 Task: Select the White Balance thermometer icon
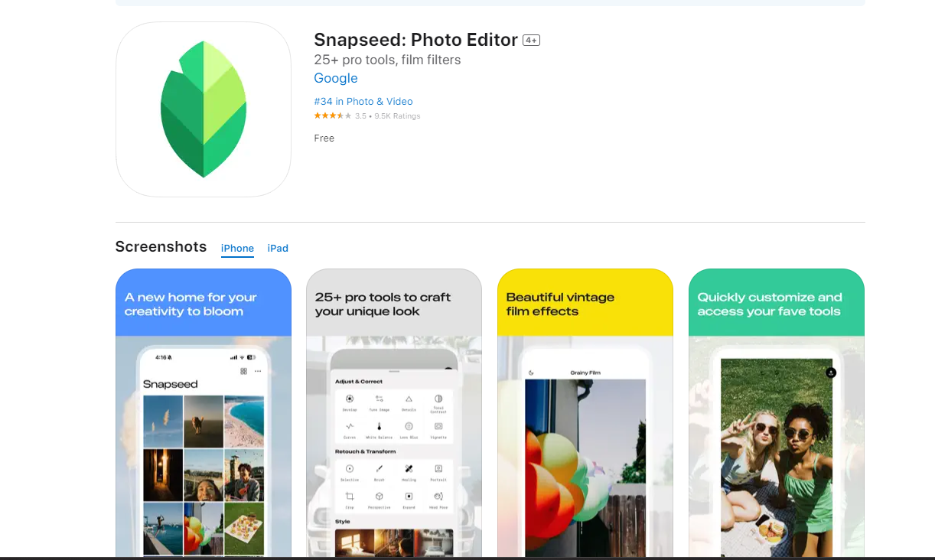pyautogui.click(x=379, y=426)
